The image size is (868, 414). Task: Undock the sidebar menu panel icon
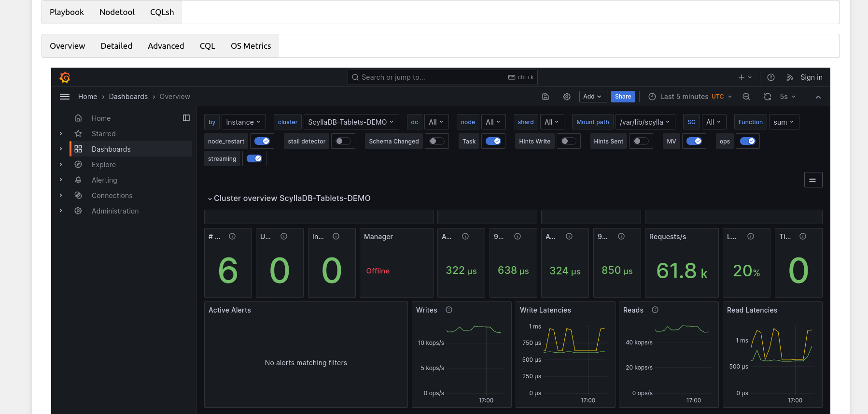[x=186, y=118]
